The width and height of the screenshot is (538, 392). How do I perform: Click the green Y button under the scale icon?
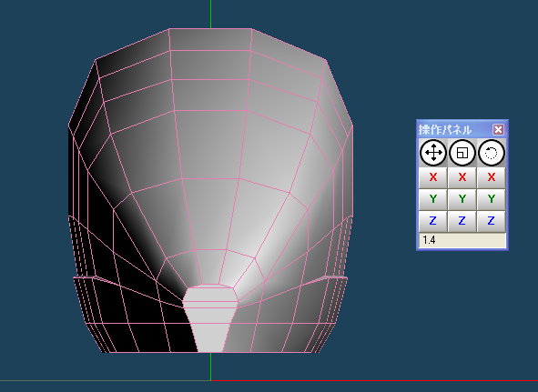click(462, 199)
